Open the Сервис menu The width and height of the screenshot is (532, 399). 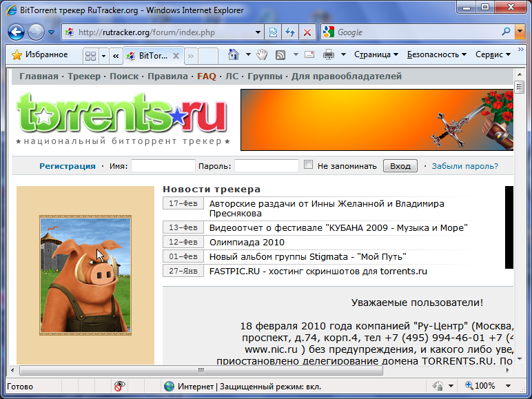pyautogui.click(x=493, y=54)
